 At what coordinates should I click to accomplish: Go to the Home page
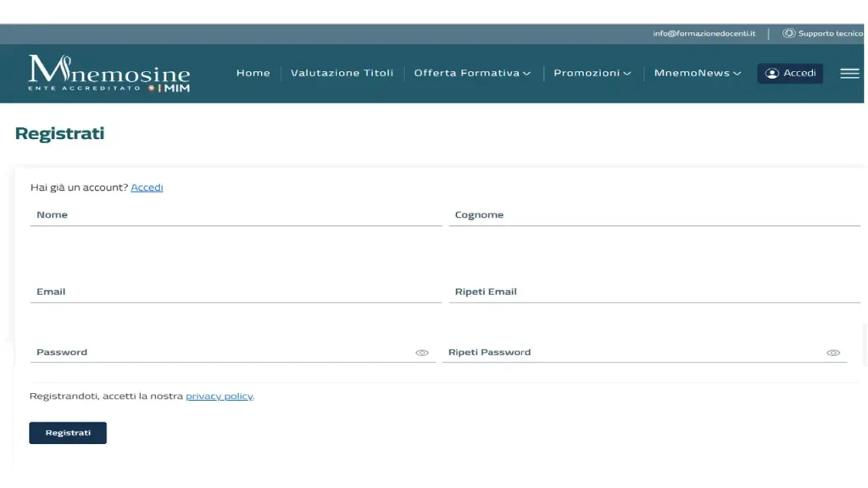coord(253,73)
